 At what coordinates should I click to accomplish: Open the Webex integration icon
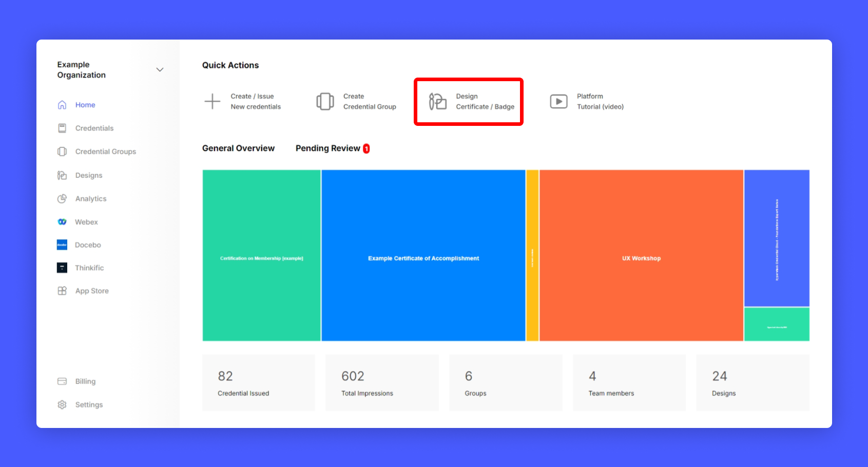point(62,222)
